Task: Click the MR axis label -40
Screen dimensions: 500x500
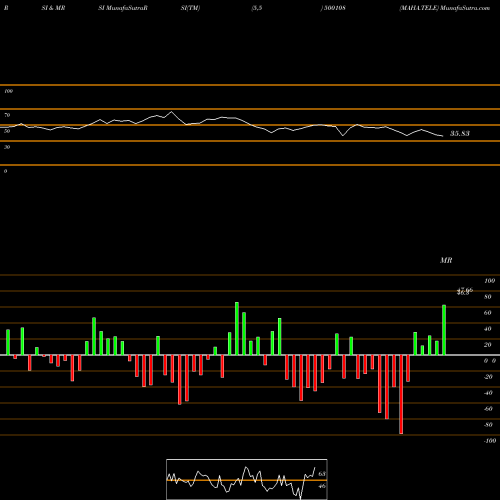Action: coord(488,393)
